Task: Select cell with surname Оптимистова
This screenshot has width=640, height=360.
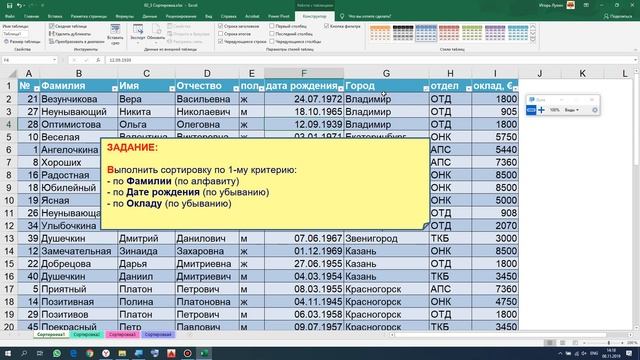Action: (78, 124)
